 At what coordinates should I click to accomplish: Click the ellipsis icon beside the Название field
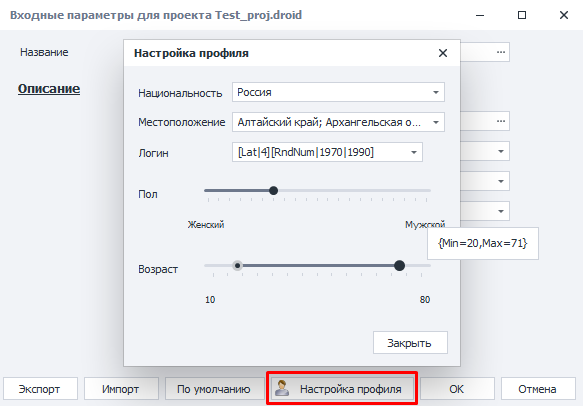(501, 52)
